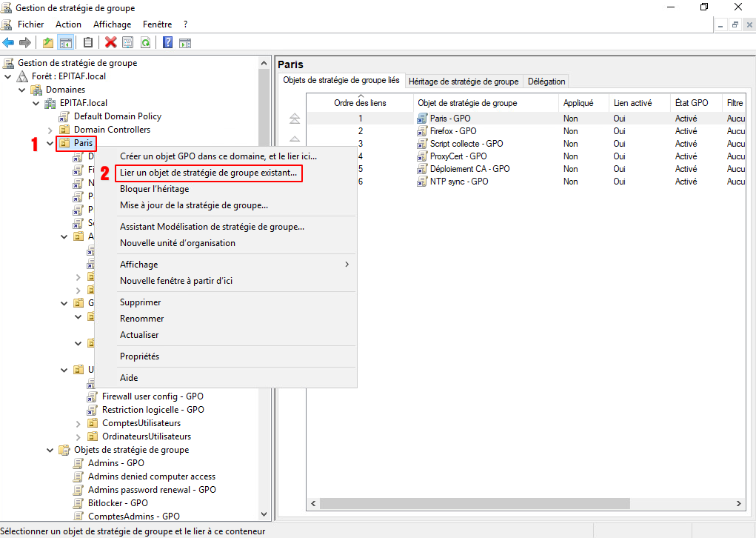Click the left tree pane vertical scrollbar
Screen dimensions: 756x538
pos(264,296)
